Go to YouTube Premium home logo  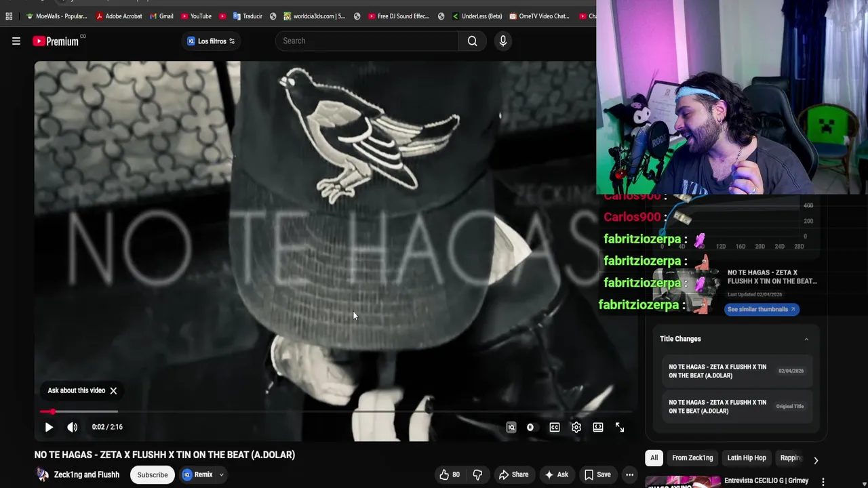(56, 41)
